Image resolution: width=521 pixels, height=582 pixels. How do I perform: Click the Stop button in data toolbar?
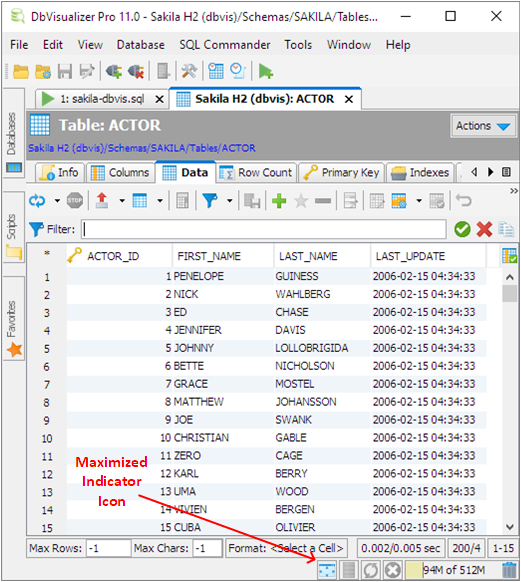point(75,201)
